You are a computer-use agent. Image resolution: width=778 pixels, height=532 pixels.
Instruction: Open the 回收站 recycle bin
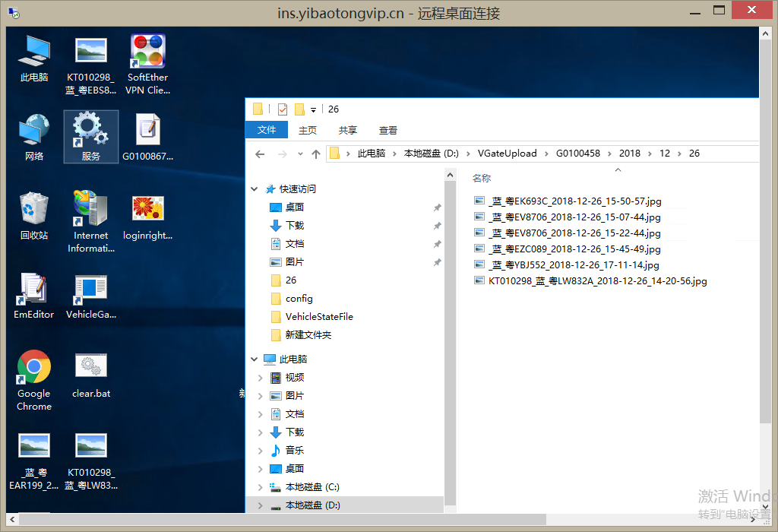click(33, 216)
